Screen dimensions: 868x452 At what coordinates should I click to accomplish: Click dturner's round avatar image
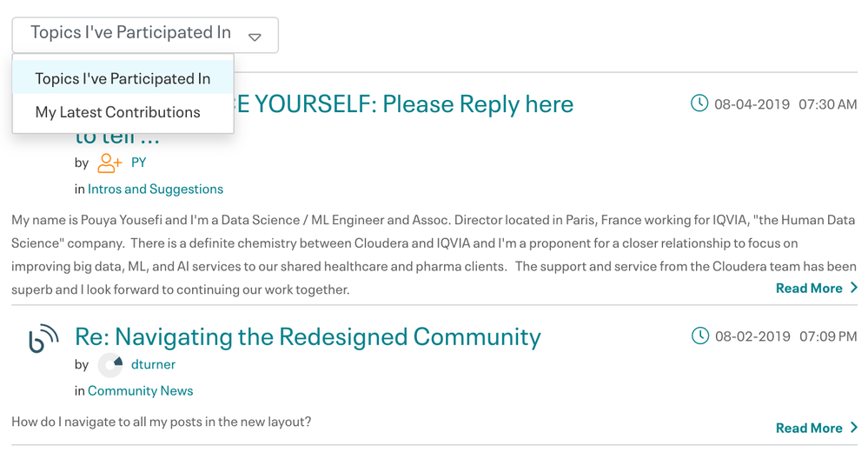(110, 365)
